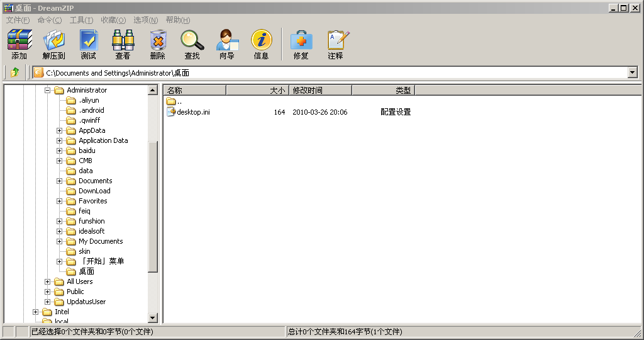644x340 pixels.
Task: Expand the Public folder node
Action: pos(47,292)
